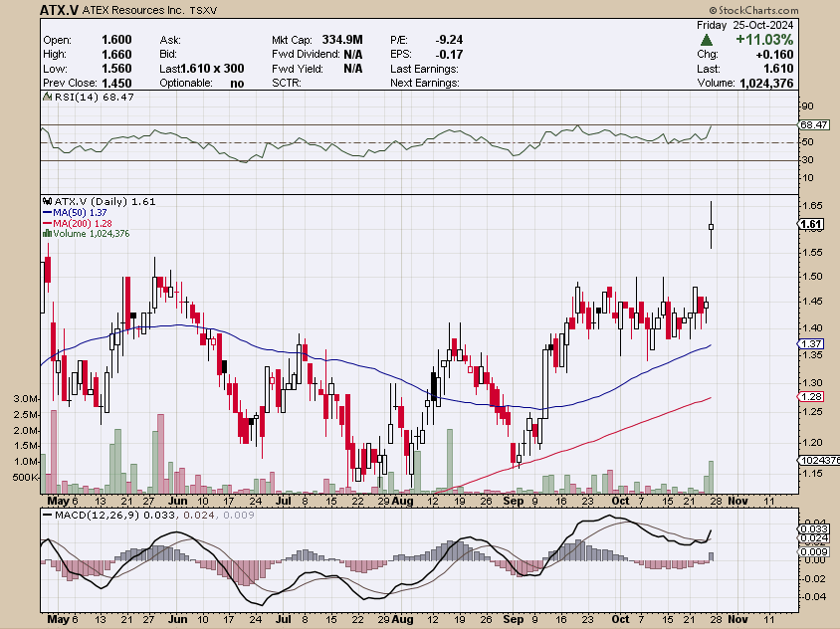Click the 0.009 histogram tag on MACD axis
840x629 pixels.
pyautogui.click(x=814, y=551)
